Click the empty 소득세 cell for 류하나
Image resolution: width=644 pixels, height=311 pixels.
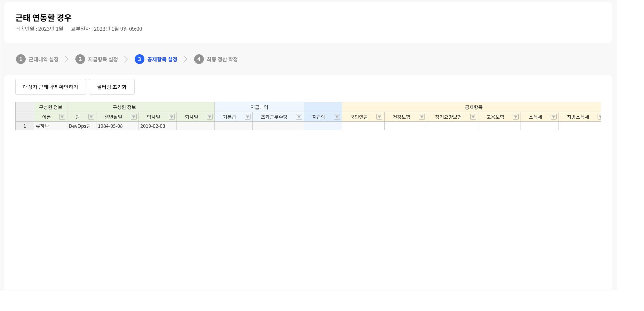[x=540, y=126]
